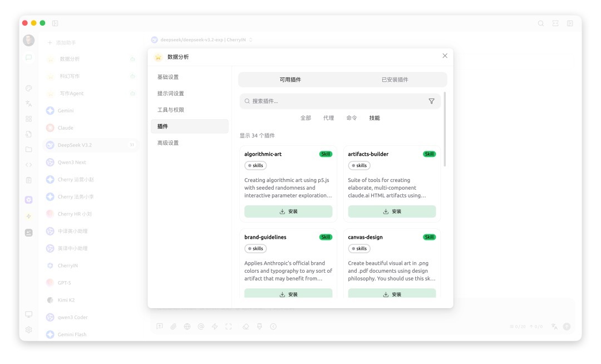Screen dimensions: 601x364
Task: Toggle the right panel icon in title bar
Action: tap(570, 23)
